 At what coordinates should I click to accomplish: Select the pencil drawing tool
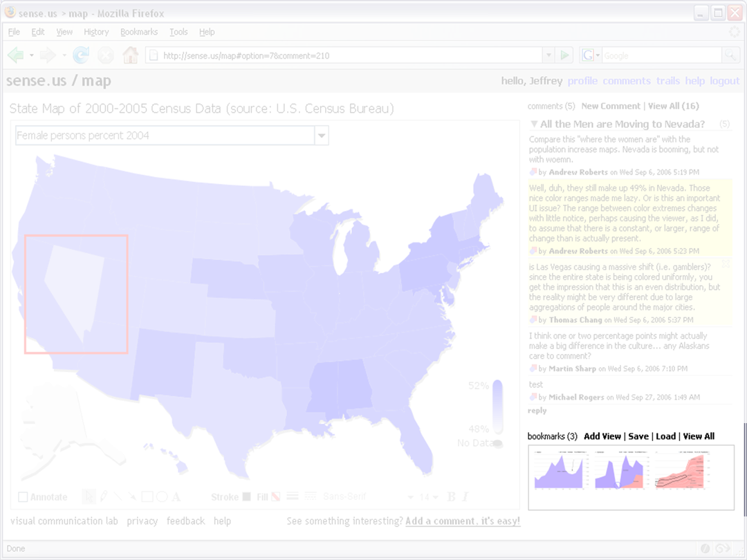pyautogui.click(x=104, y=496)
